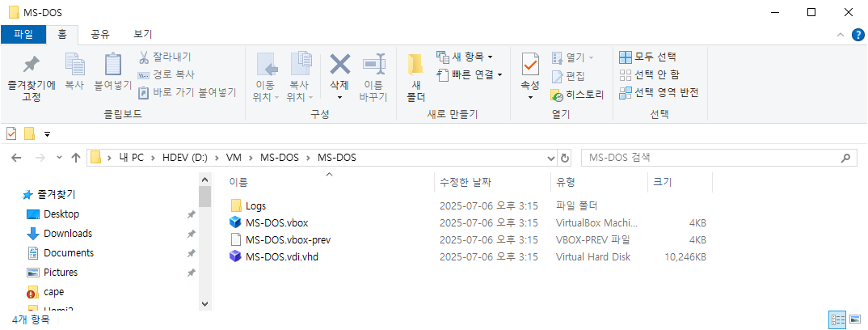
Task: Click the quick access new folder icon
Action: tap(29, 133)
